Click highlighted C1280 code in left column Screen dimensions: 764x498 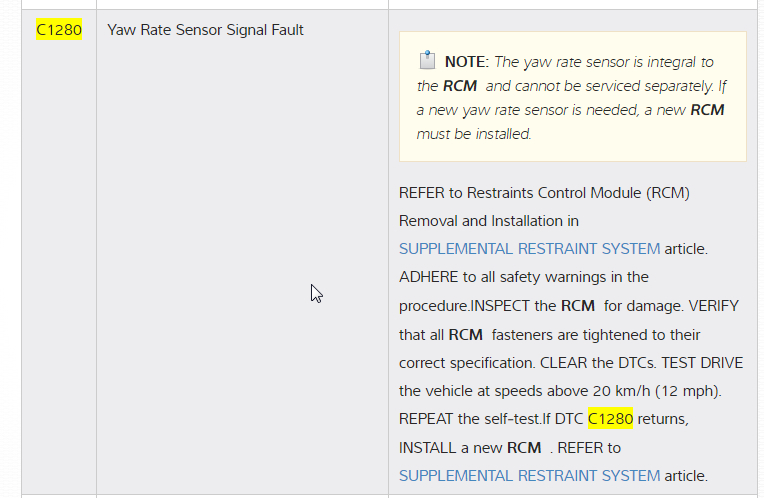[59, 30]
